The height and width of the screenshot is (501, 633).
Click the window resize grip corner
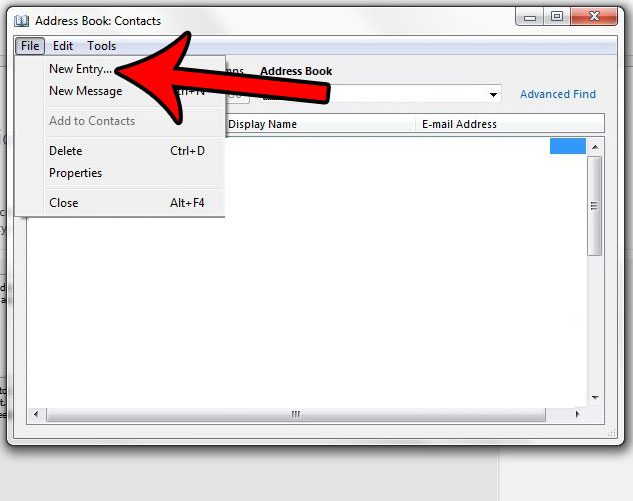[612, 433]
